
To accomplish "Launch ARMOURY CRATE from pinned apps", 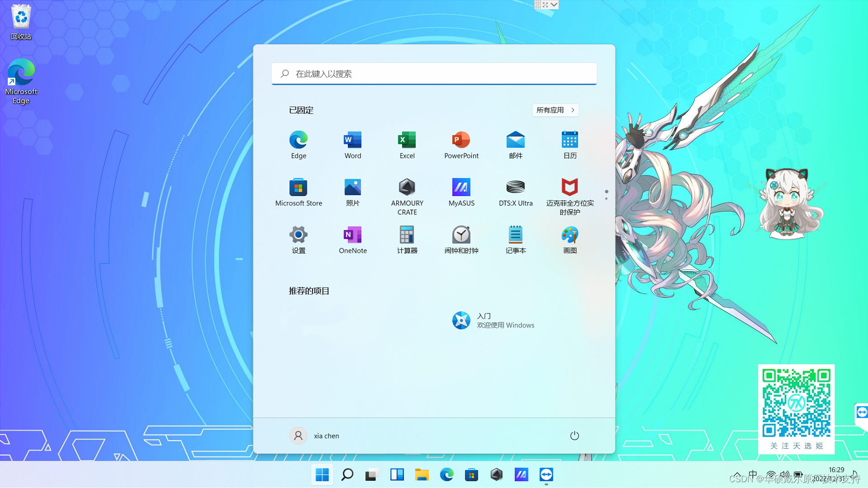I will 407,197.
